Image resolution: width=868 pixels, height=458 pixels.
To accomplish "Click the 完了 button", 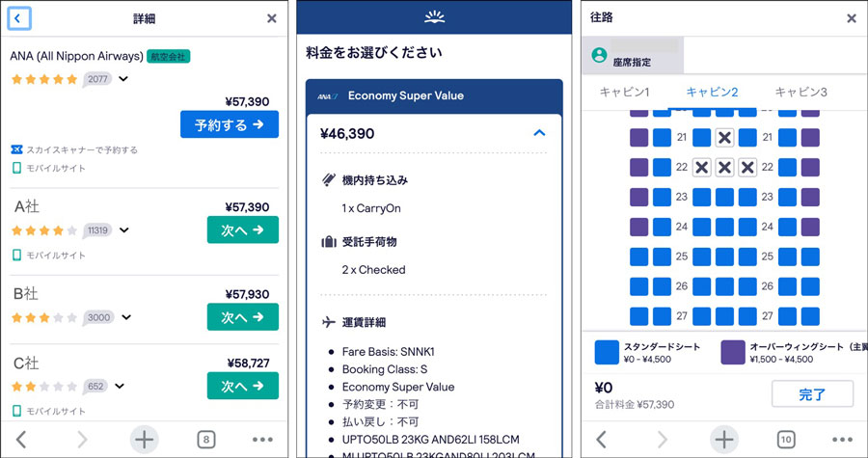I will [x=813, y=394].
